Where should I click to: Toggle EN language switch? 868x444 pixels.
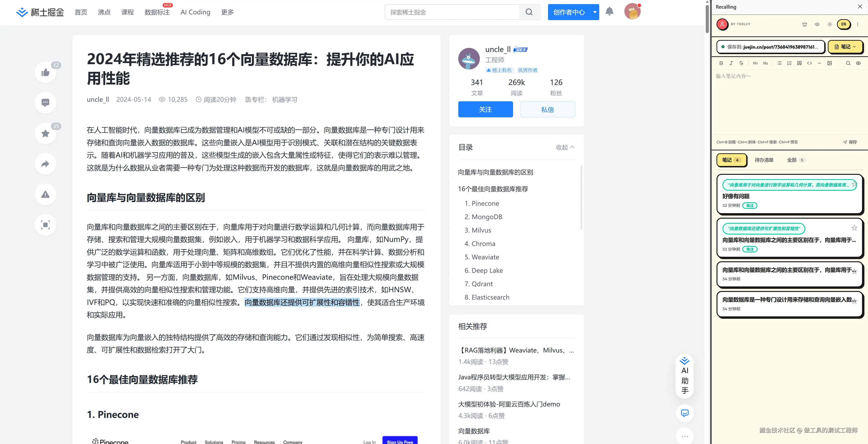[x=843, y=24]
